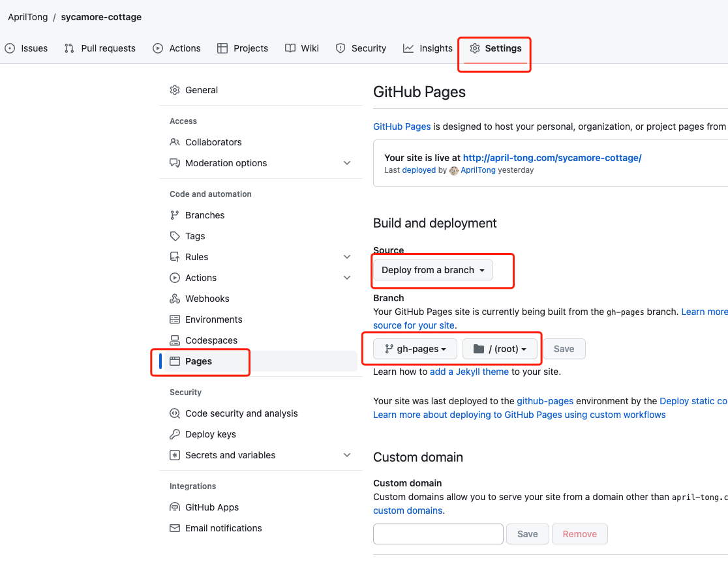Click the Pull requests branch icon
Viewport: 728px width, 562px height.
(69, 48)
